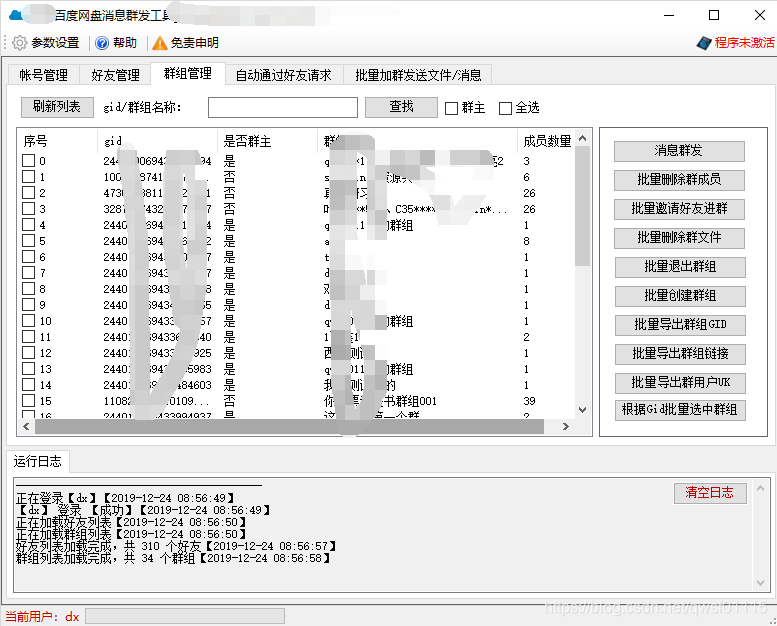The image size is (777, 626).
Task: Open the 批量加群发送文件/消息 tab
Action: [418, 75]
